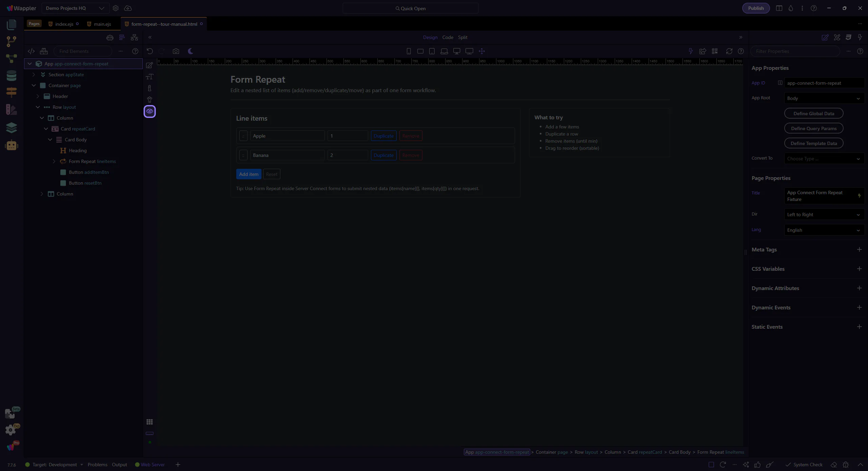The height and width of the screenshot is (471, 868).
Task: Toggle the highlighted eye preview mode
Action: 150,111
